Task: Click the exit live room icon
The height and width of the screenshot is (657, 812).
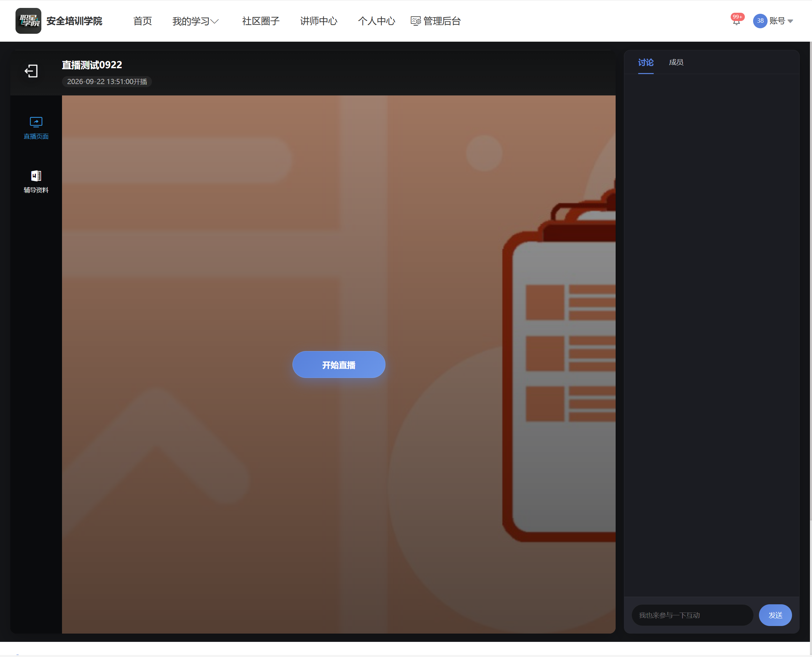Action: pyautogui.click(x=31, y=71)
